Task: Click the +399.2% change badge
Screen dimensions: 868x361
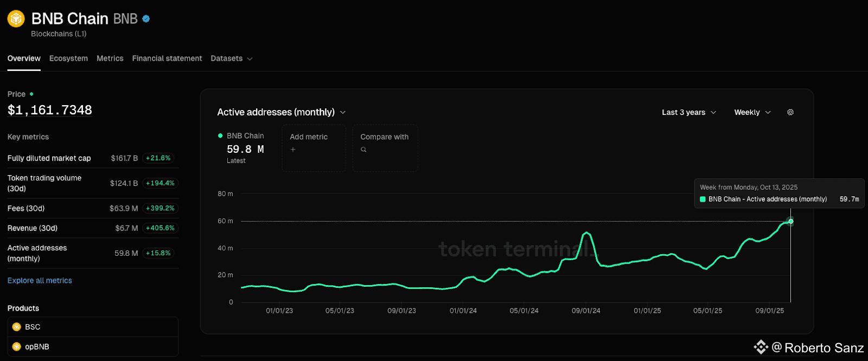Action: (x=160, y=208)
